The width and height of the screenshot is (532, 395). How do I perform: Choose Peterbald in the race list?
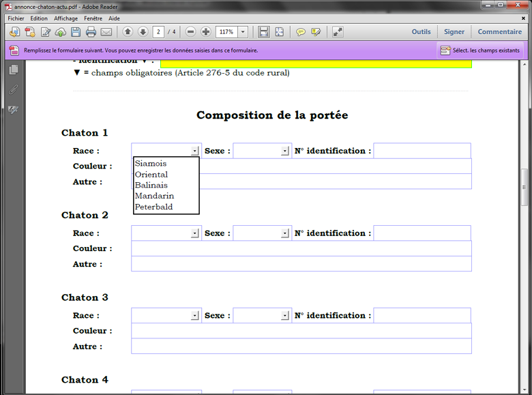coord(166,207)
